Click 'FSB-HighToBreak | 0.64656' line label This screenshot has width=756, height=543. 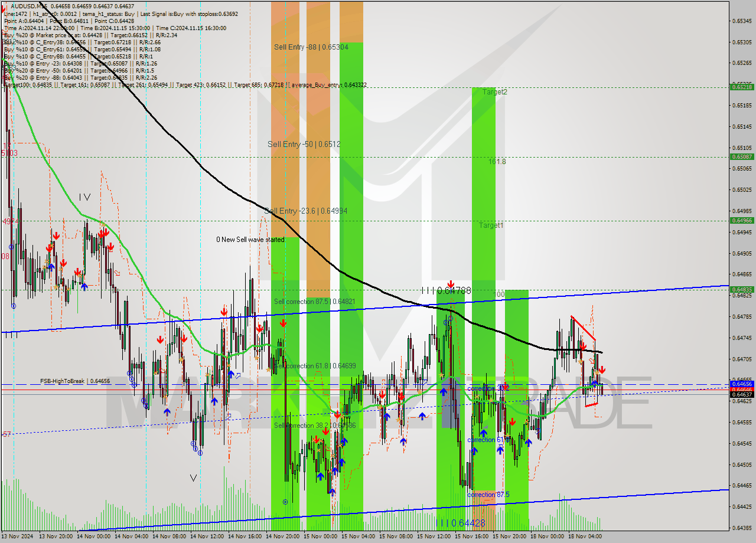pyautogui.click(x=75, y=381)
